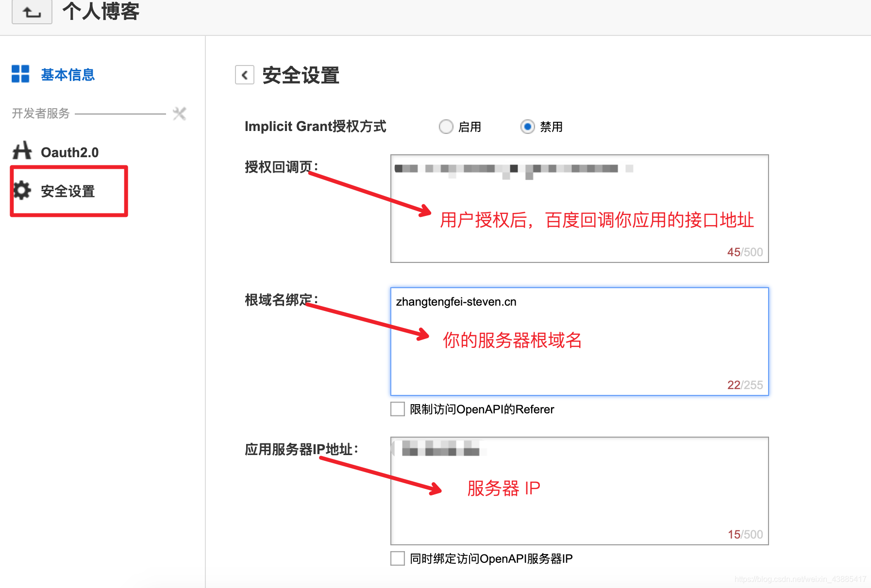Viewport: 871px width, 588px height.
Task: Select the 启用 radio button
Action: pyautogui.click(x=446, y=127)
